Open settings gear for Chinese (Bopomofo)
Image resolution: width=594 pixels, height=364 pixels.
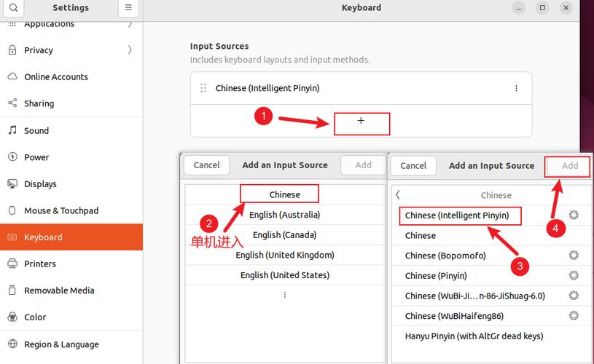click(574, 255)
